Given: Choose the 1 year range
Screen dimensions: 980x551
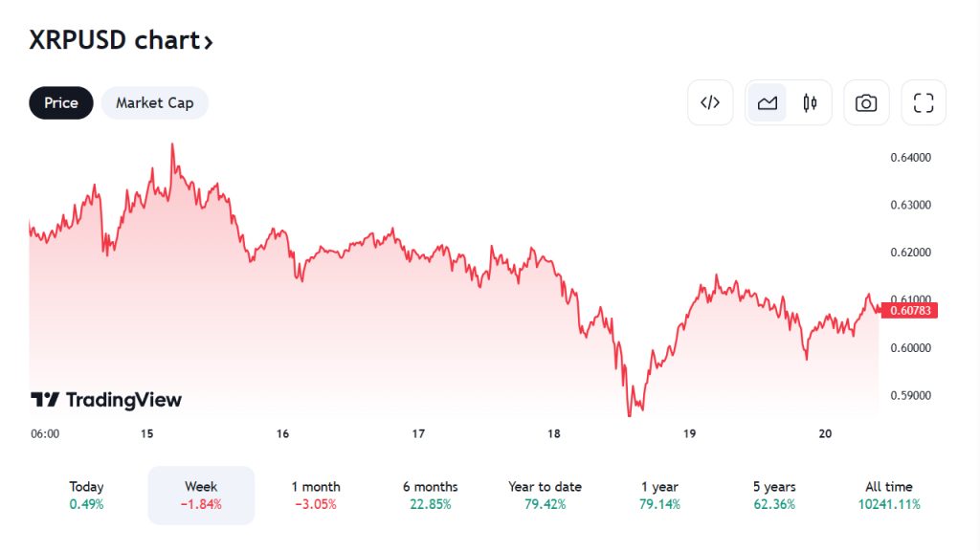Looking at the screenshot, I should click(659, 495).
